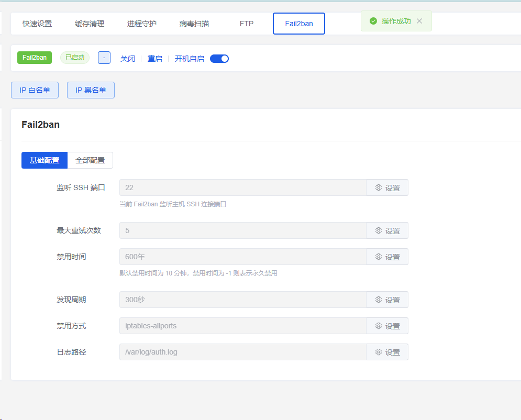Viewport: 521px width, 420px height.
Task: Click the 日志路径 input field
Action: click(243, 352)
